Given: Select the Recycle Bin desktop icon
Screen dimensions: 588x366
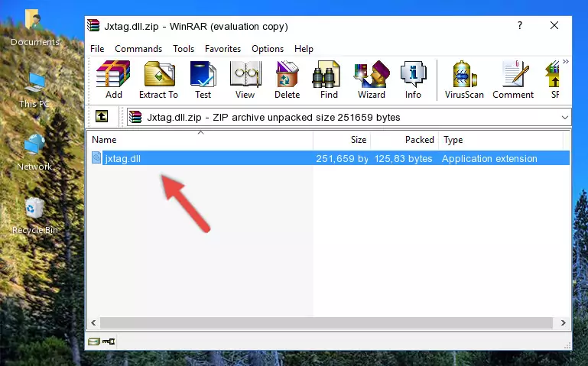Looking at the screenshot, I should tap(35, 216).
